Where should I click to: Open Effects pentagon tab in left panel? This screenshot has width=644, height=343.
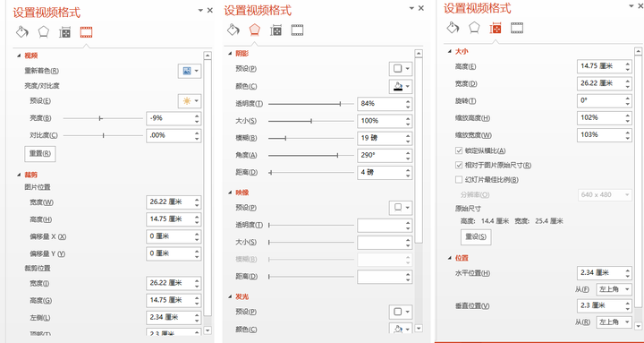[44, 31]
